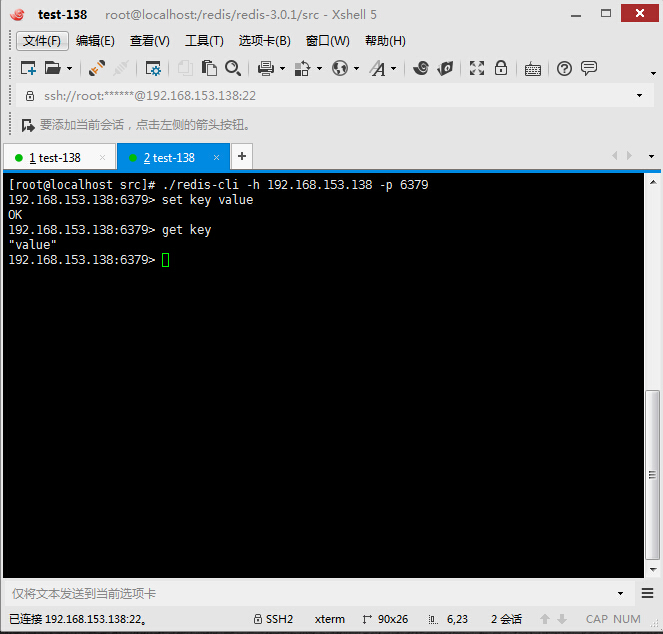Click the Disconnect toolbar icon
This screenshot has width=663, height=634.
coord(121,68)
